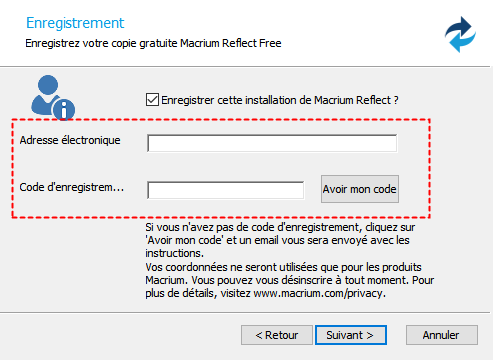
Task: Click the 'Adresse électronique' label
Action: pos(70,140)
